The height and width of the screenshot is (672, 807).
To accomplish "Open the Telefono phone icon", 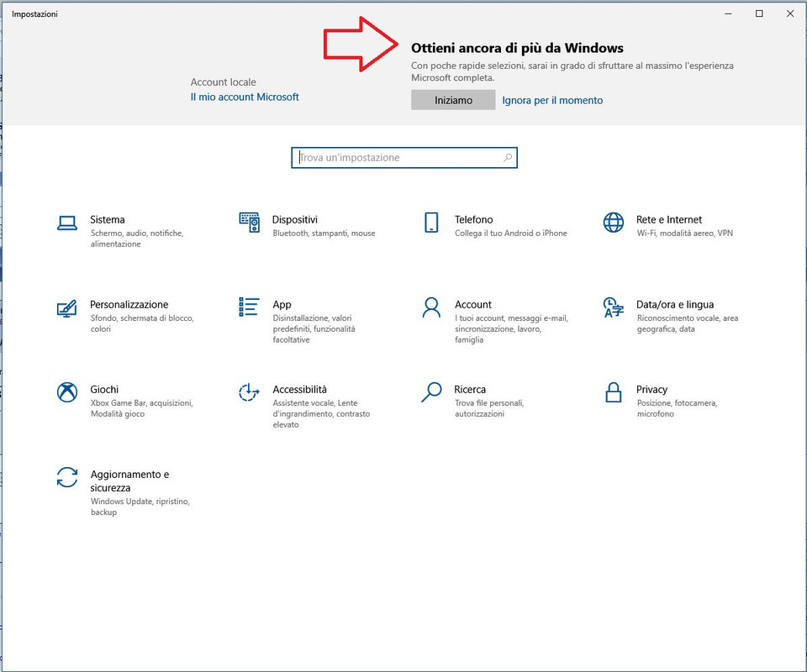I will pos(431,223).
